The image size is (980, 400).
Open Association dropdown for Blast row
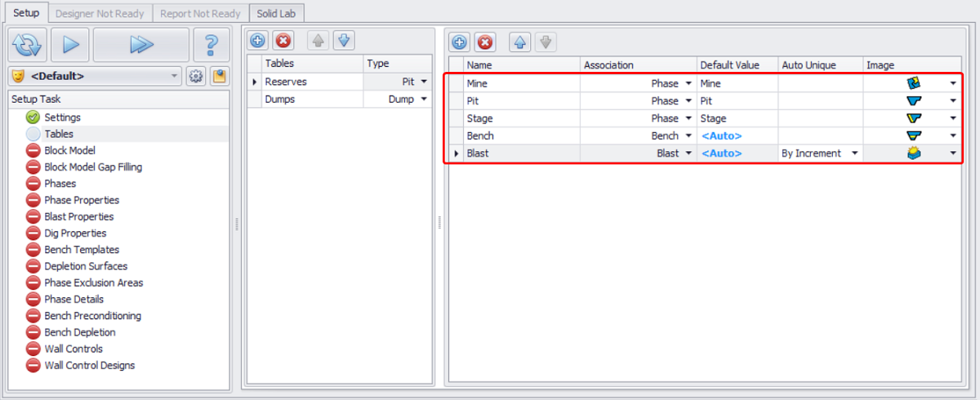coord(688,153)
